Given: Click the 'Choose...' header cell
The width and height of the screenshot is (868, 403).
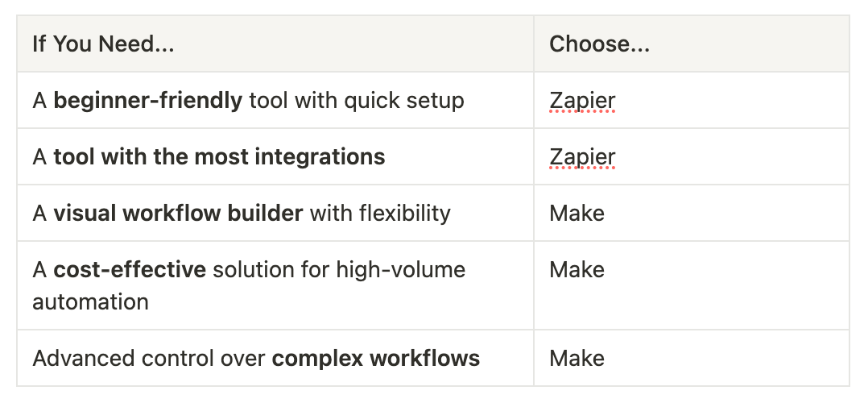Looking at the screenshot, I should pyautogui.click(x=692, y=44).
